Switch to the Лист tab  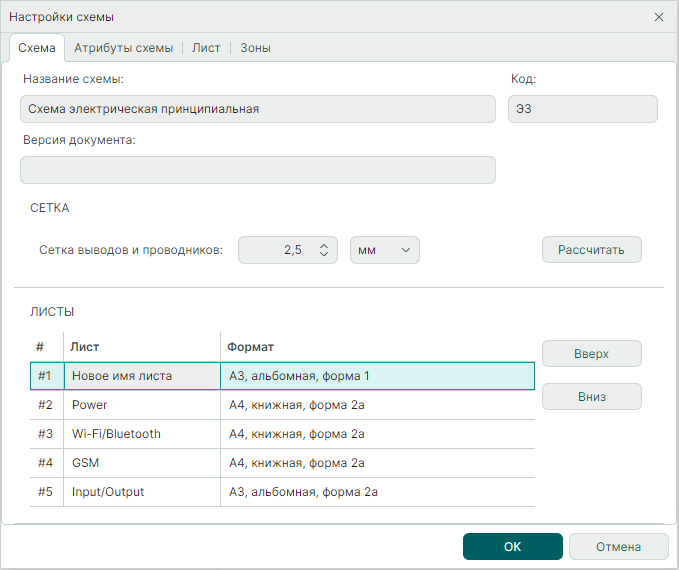tap(206, 48)
